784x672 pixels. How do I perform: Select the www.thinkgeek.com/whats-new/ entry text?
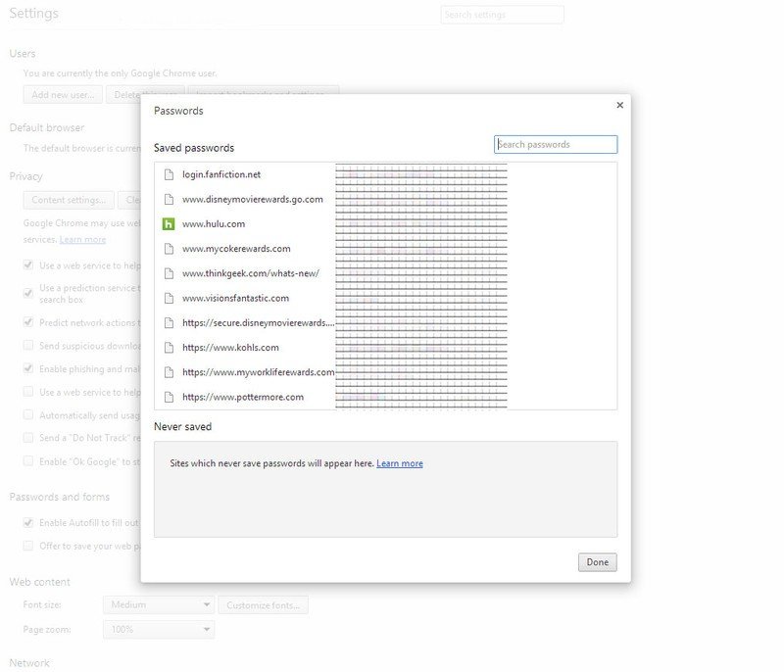(251, 273)
